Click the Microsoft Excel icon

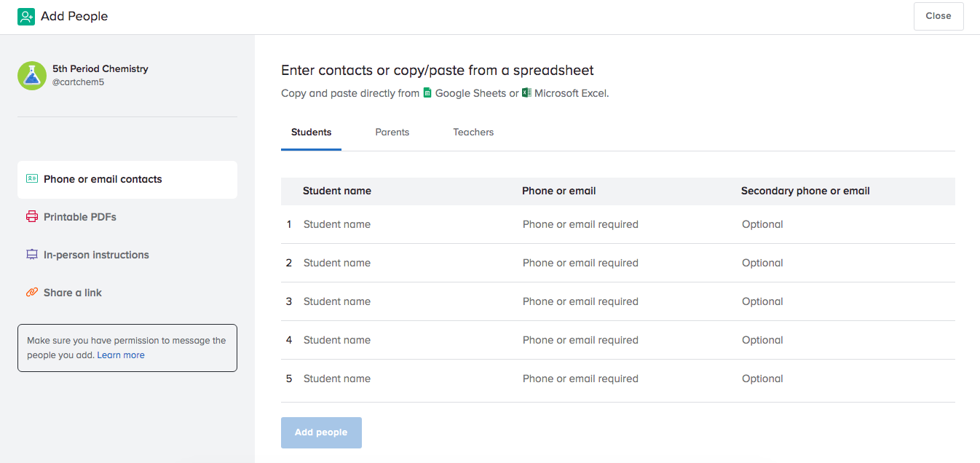526,93
